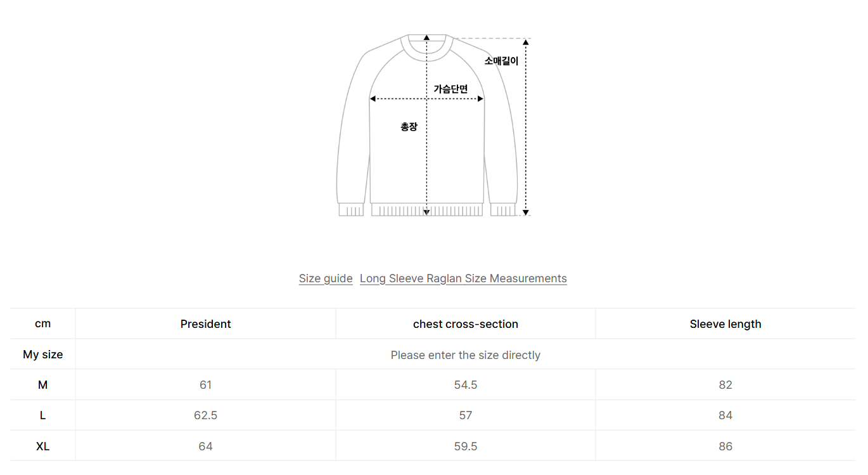Click the 54.5 chest value for M
The image size is (868, 475).
465,385
